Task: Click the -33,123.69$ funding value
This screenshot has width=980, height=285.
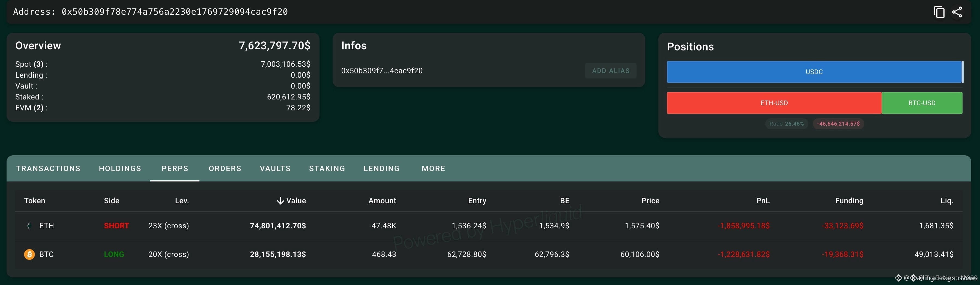Action: coord(842,226)
